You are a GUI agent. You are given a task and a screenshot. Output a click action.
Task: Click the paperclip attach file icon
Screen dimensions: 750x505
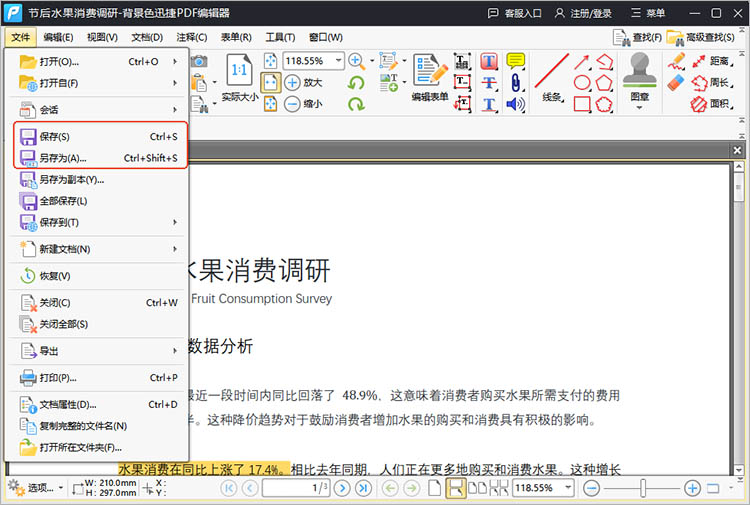click(516, 83)
